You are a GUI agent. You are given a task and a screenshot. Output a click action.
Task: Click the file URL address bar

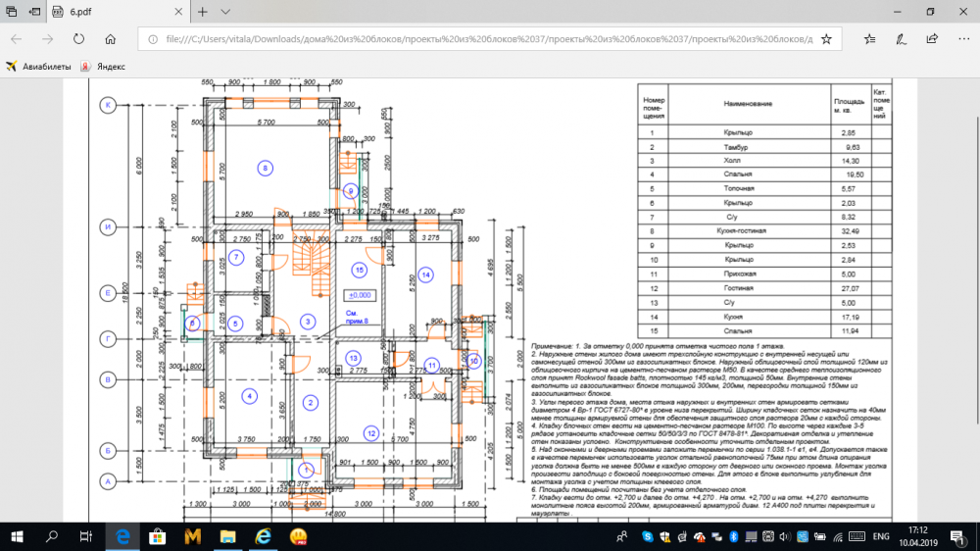pyautogui.click(x=480, y=39)
